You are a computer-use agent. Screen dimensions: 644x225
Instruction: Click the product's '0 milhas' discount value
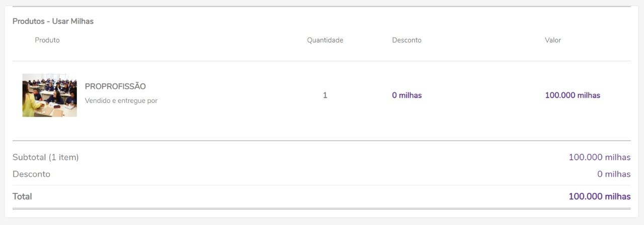(x=407, y=95)
